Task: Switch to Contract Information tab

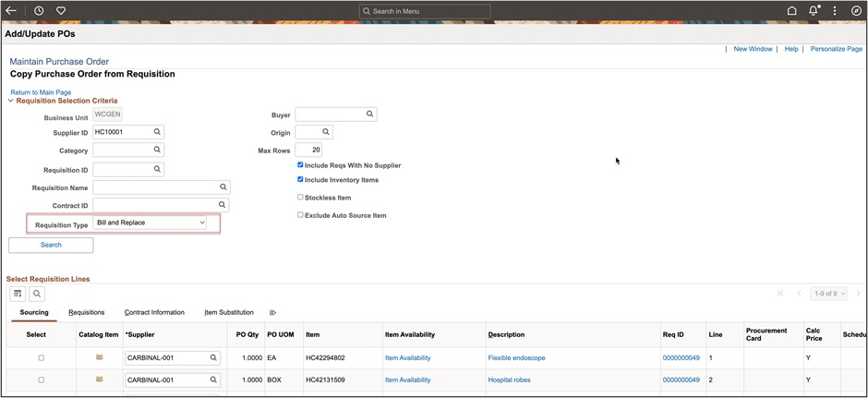Action: [154, 313]
